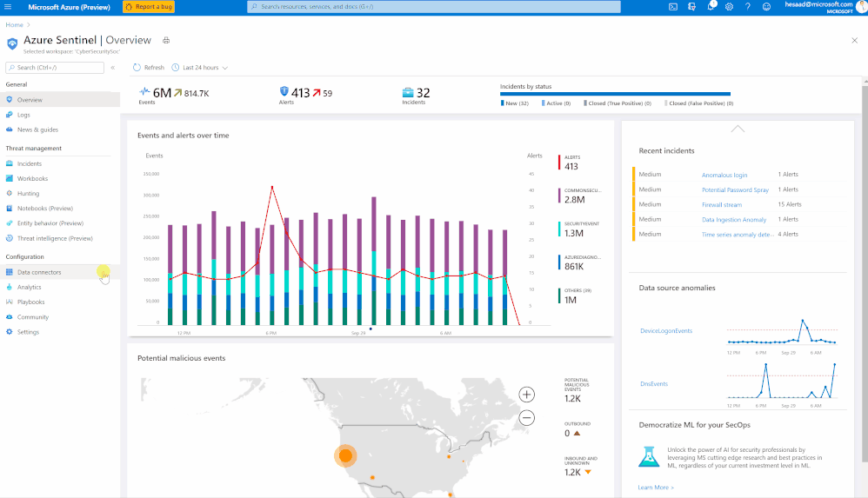Click the Learn More link
This screenshot has width=868, height=498.
[656, 488]
